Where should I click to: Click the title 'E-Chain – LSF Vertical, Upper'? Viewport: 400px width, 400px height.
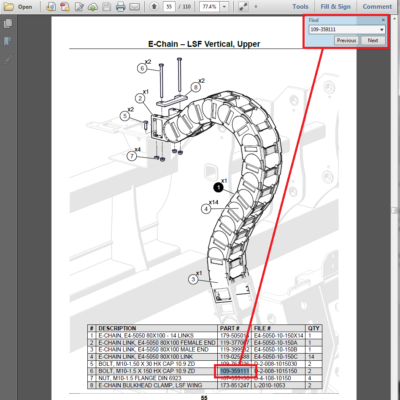point(204,44)
